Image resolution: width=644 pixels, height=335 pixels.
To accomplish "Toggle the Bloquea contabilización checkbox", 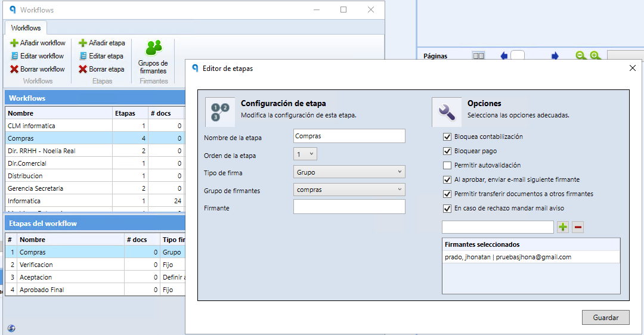I will tap(447, 137).
